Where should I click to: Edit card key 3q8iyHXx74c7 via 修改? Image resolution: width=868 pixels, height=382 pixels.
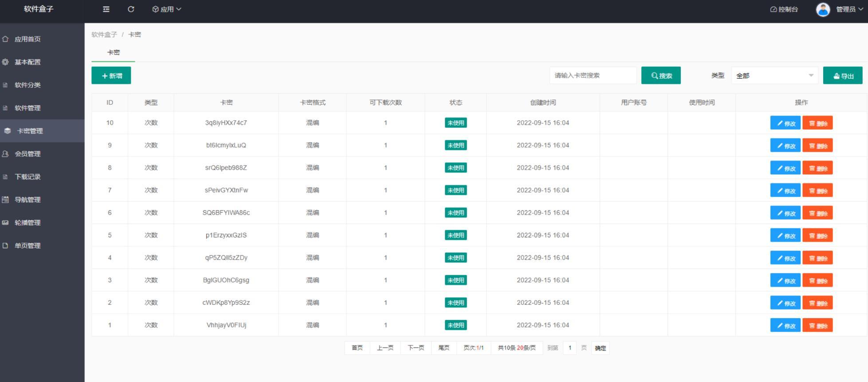[x=785, y=123]
